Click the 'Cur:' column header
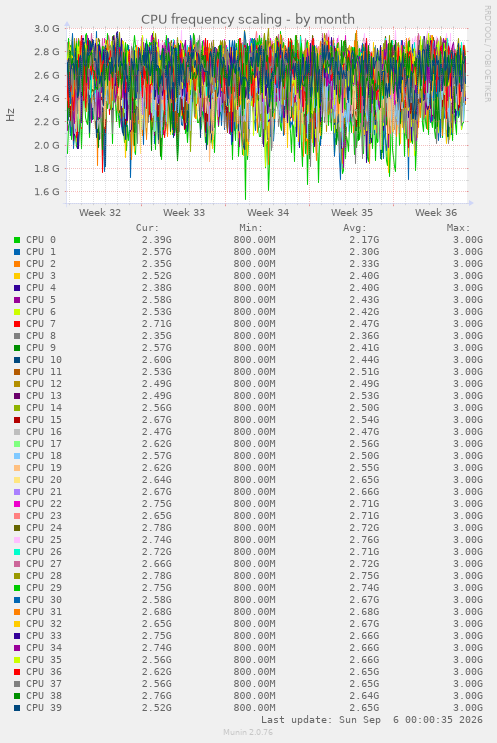497x743 pixels. coord(147,228)
